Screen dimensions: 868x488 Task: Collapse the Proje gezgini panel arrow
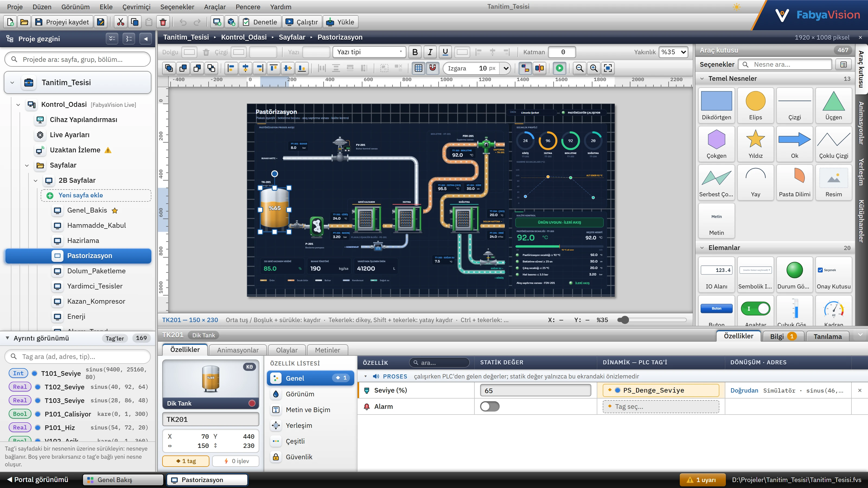tap(146, 39)
